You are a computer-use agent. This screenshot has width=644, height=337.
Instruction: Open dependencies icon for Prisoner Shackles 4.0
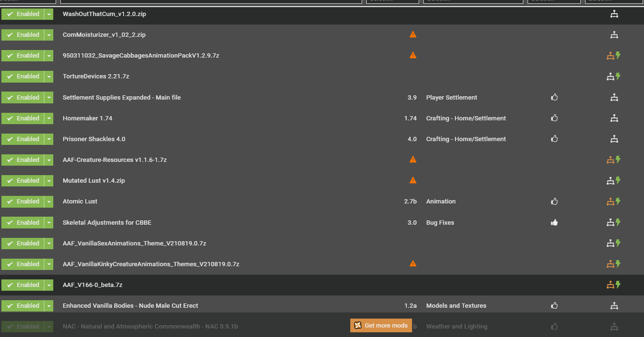point(614,139)
